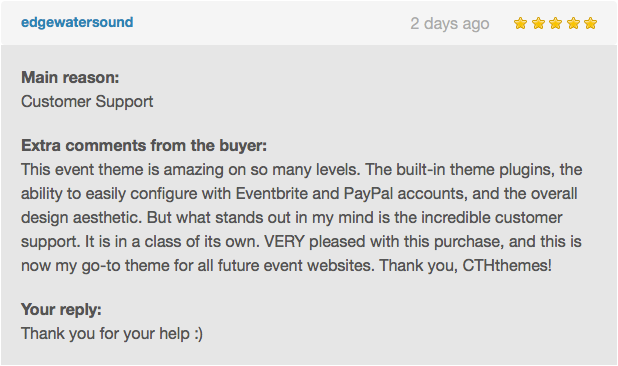Image resolution: width=618 pixels, height=366 pixels.
Task: Open the edgewatersound user profile link
Action: pos(77,22)
